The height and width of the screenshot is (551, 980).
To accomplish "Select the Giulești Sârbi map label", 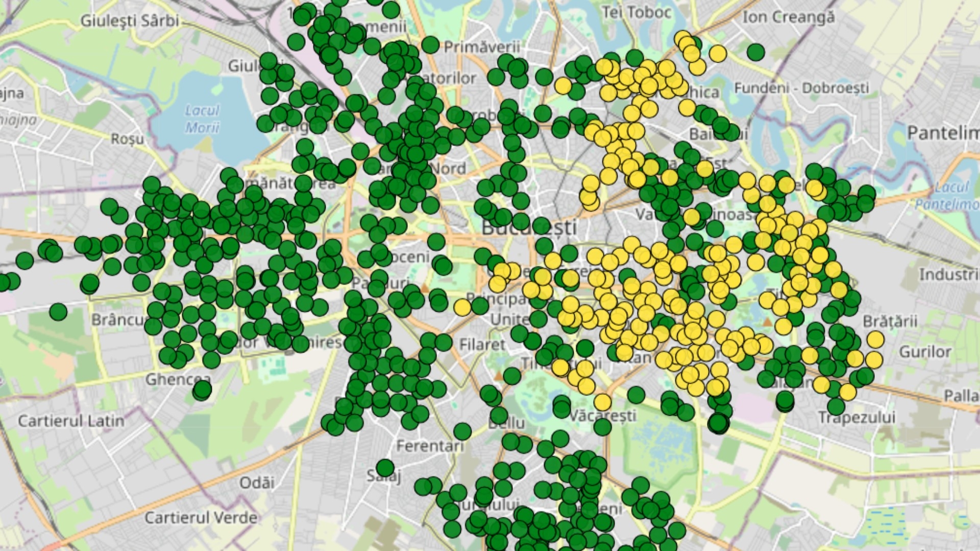I will 130,20.
